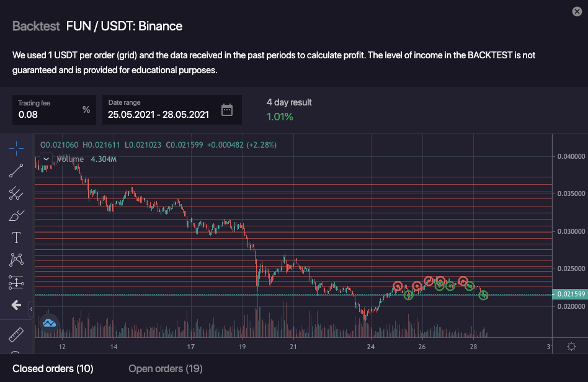Choose the XABCD pattern tool
Screen dimensions: 588x382
[16, 260]
